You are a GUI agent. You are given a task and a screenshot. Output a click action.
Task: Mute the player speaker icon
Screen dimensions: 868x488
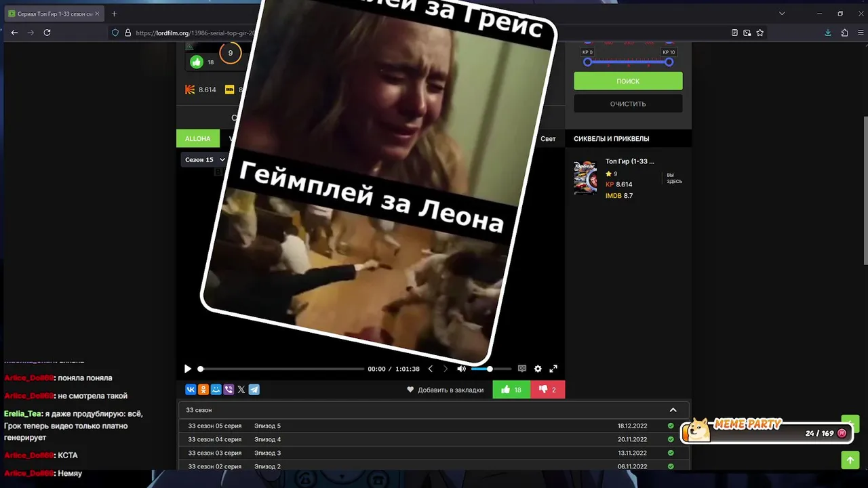pyautogui.click(x=461, y=369)
